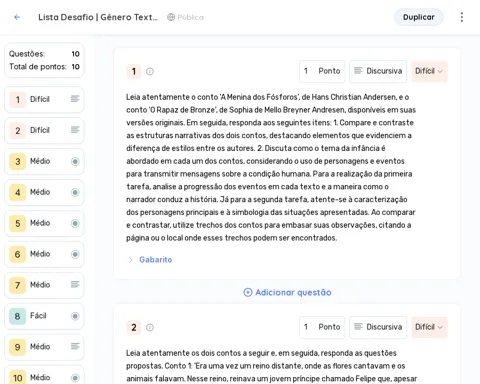Screen dimensions: 480x384
Task: Click the question 2 number badge in main panel
Action: coord(134,327)
